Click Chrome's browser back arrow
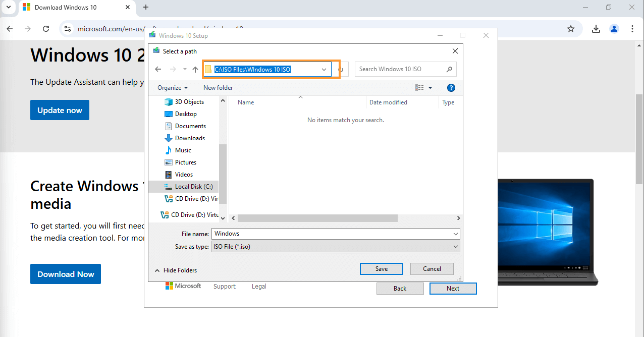644x337 pixels. pos(10,29)
